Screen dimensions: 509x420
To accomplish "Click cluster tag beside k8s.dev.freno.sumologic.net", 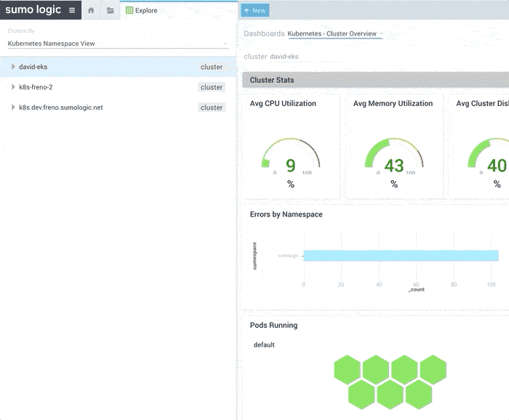I will [x=212, y=108].
